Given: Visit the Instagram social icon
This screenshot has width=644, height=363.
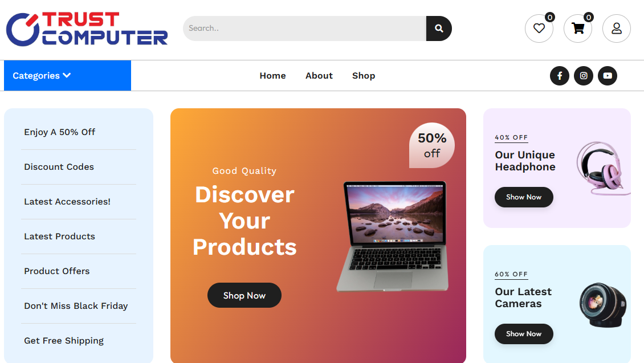Looking at the screenshot, I should [x=583, y=76].
